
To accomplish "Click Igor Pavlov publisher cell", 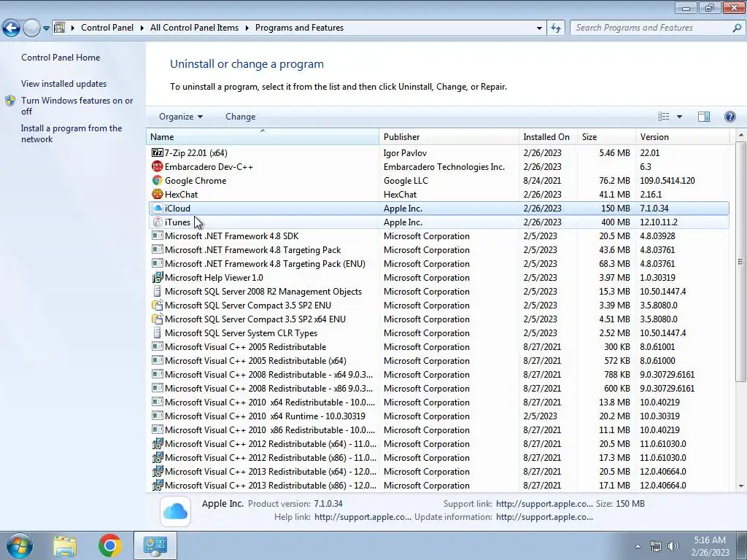I will pos(405,153).
